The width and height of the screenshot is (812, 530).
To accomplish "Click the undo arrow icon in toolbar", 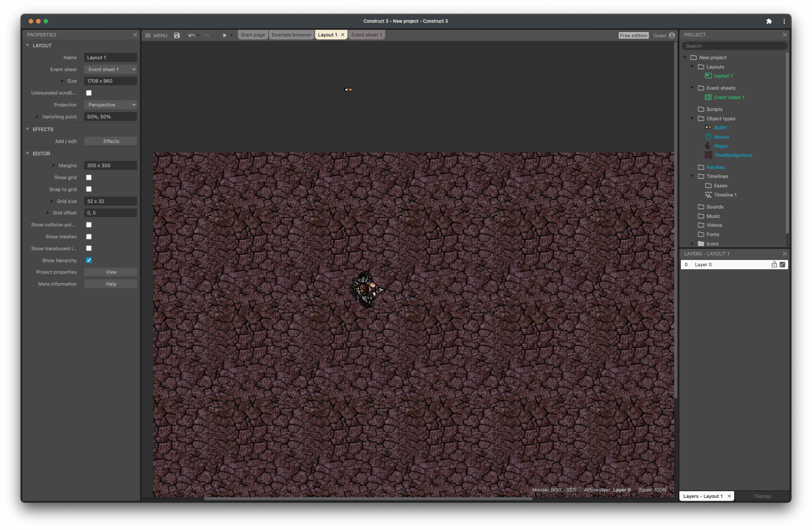I will pos(191,35).
